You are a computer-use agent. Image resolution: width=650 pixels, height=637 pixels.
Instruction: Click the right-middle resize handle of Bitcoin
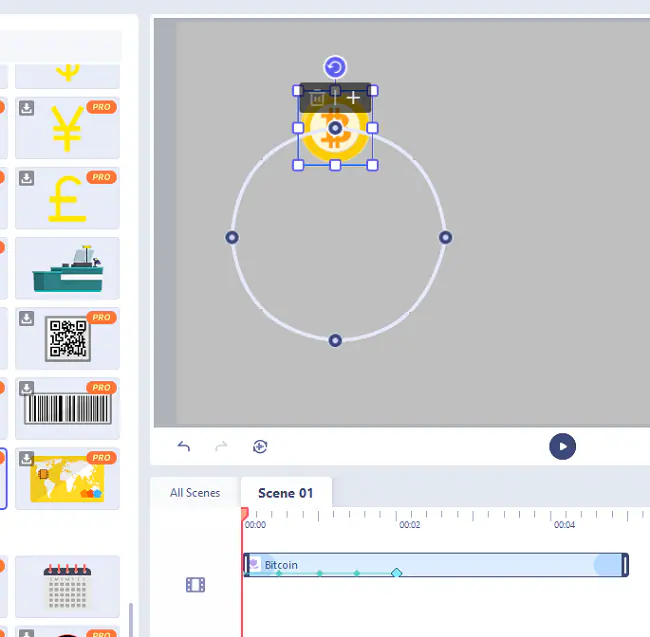(372, 128)
